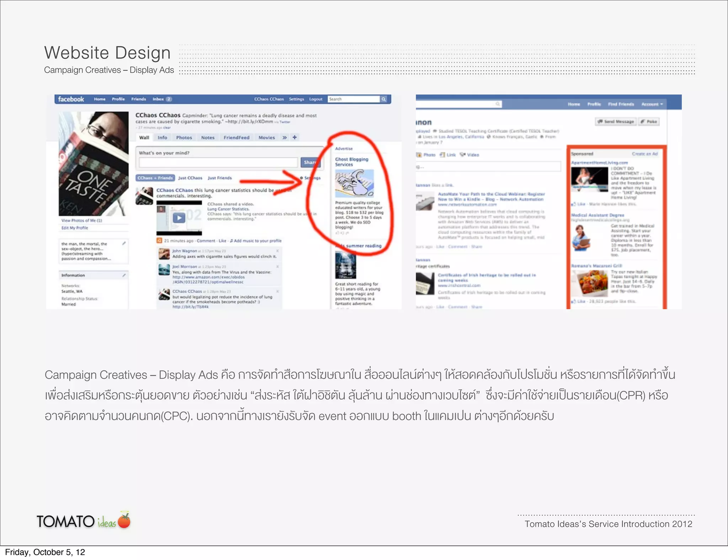Click Romano's Macaroni Grill food image

coord(590,283)
